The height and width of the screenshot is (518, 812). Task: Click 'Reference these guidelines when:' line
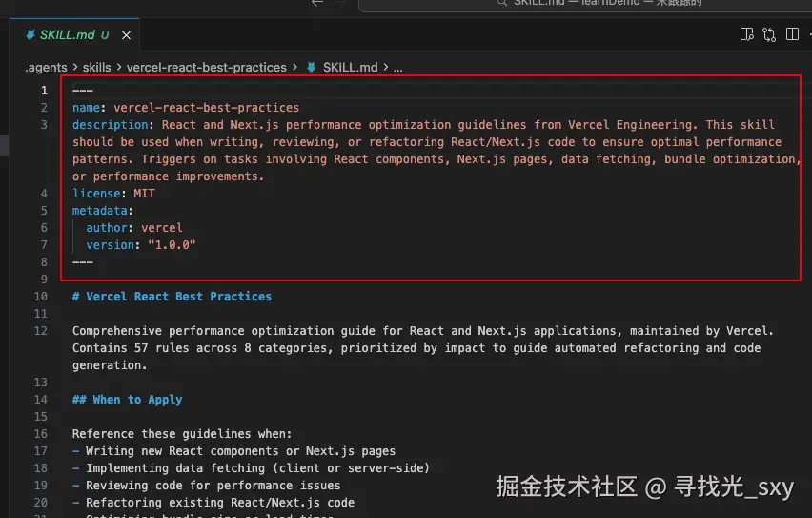182,433
